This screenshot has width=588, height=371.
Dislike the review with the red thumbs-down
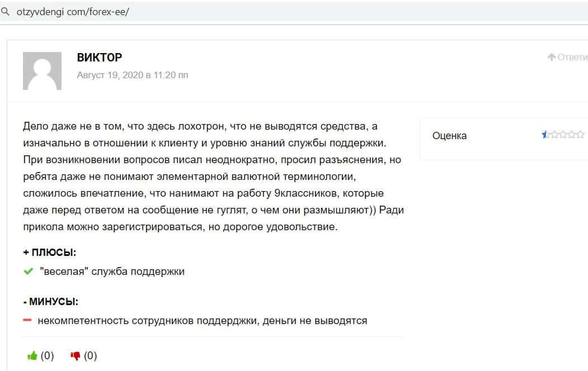pyautogui.click(x=76, y=356)
